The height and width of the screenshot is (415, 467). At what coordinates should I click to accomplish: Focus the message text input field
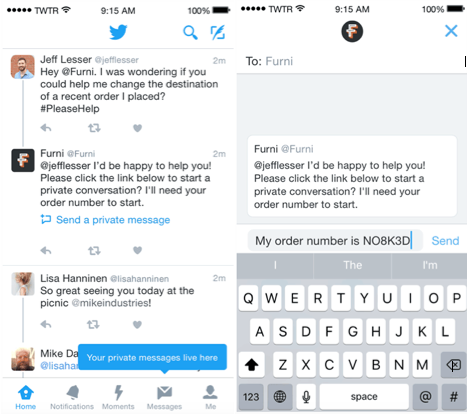pos(335,241)
